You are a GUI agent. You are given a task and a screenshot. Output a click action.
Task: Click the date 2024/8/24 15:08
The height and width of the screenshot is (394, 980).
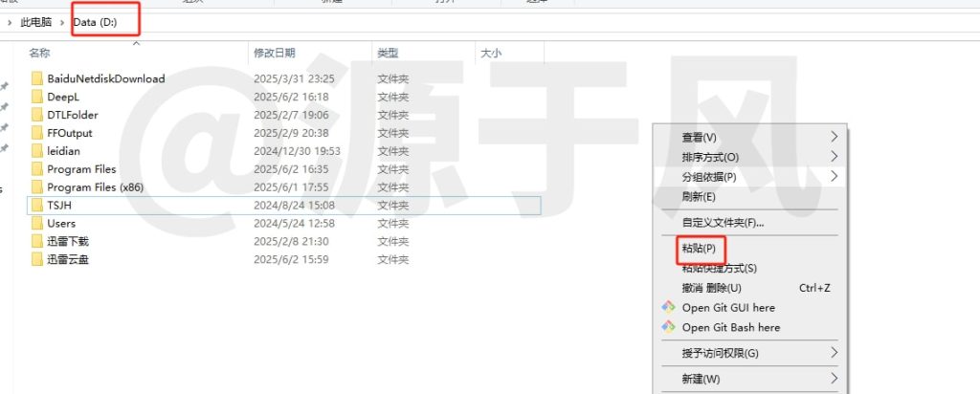(294, 206)
